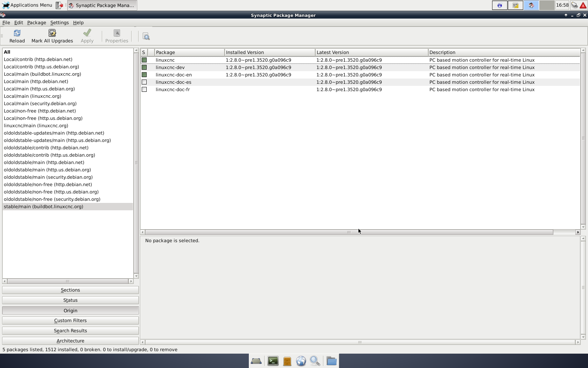588x368 pixels.
Task: Click the network plug tray icon
Action: point(574,5)
